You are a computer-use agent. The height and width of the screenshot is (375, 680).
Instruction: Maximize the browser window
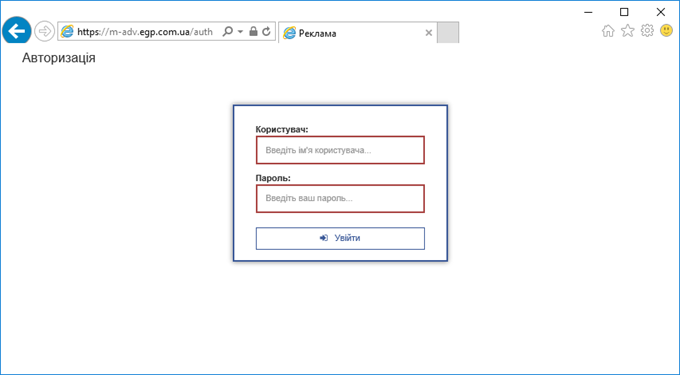[624, 12]
